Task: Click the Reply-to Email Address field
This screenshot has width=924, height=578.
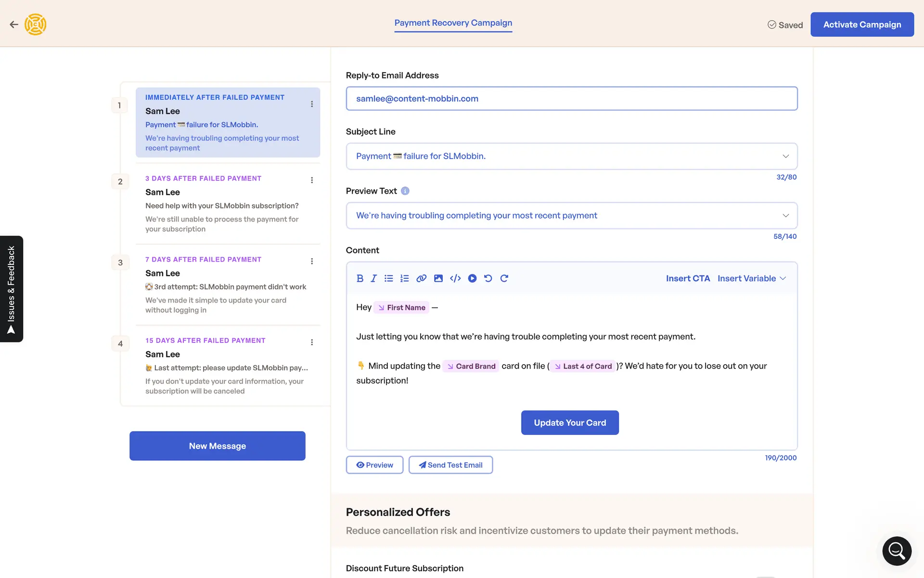Action: pyautogui.click(x=571, y=99)
